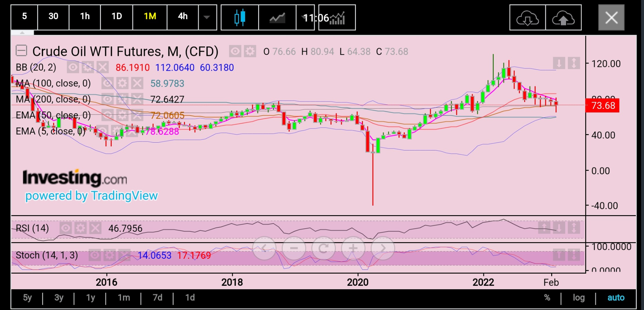The image size is (644, 310).
Task: Select the 30 minute timeframe
Action: tap(53, 17)
